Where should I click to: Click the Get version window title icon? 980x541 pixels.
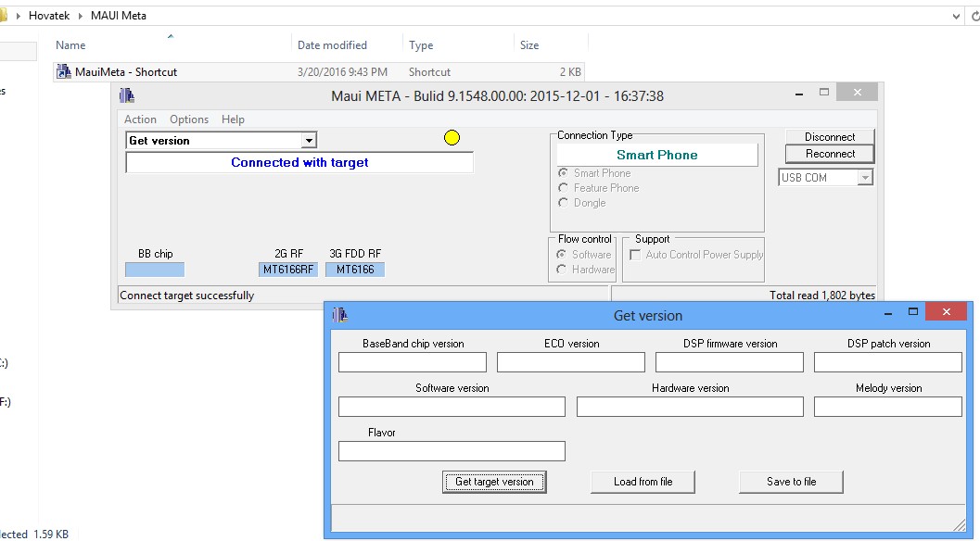click(340, 313)
